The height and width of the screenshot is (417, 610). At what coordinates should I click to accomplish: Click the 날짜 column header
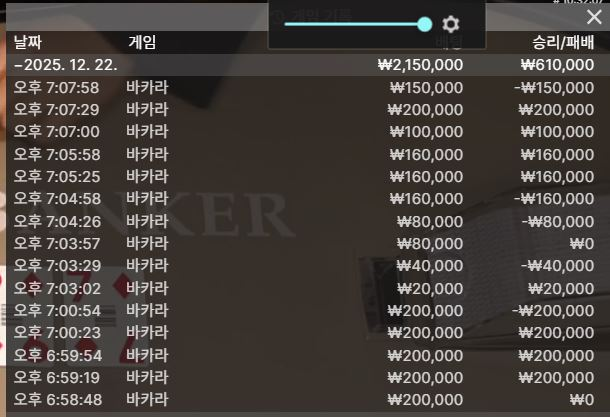pyautogui.click(x=28, y=42)
